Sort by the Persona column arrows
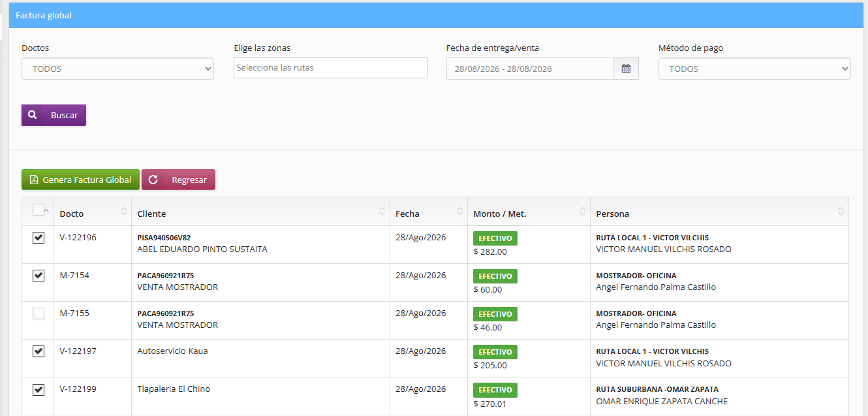Image resolution: width=868 pixels, height=416 pixels. click(x=841, y=212)
